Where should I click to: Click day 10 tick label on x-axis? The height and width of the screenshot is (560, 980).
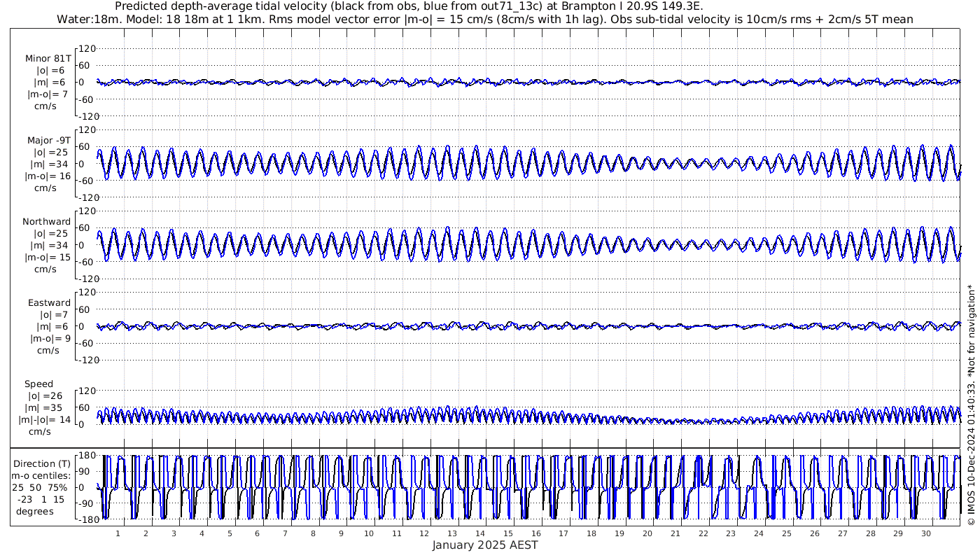[x=368, y=534]
